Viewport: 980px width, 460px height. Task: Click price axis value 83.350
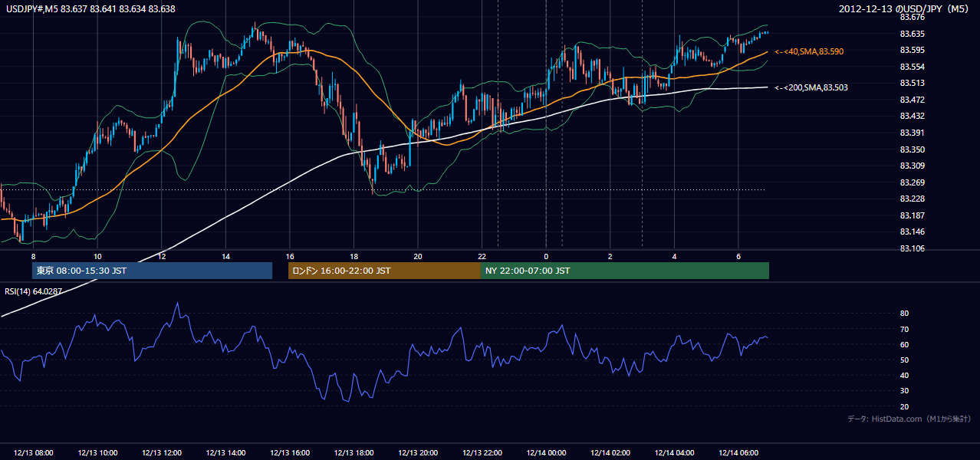point(912,149)
